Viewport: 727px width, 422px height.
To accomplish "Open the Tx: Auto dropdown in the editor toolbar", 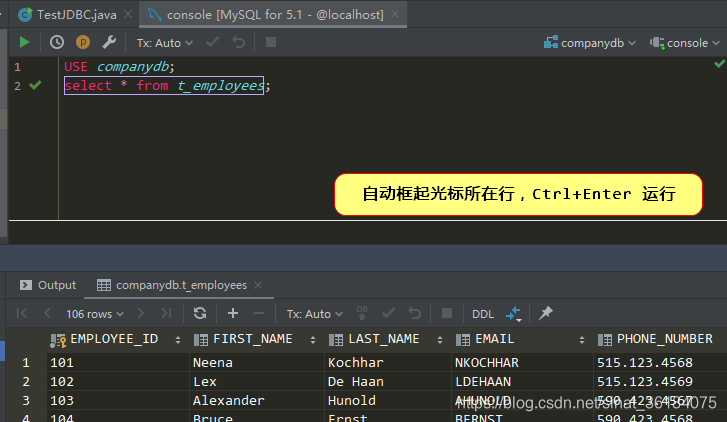I will click(165, 43).
